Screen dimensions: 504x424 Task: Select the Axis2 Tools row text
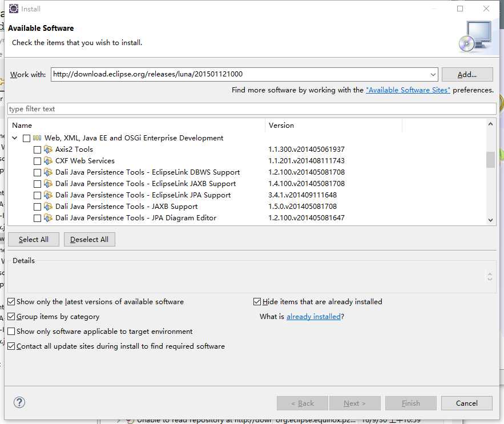pos(74,150)
